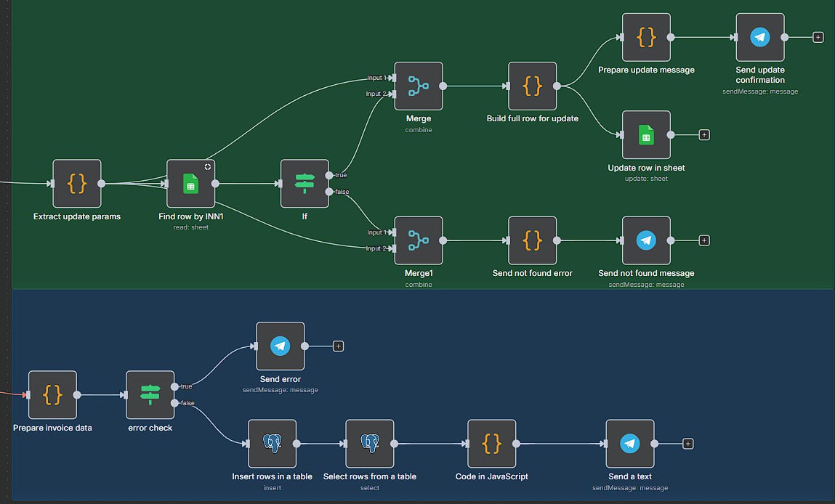Click the Merge node Input 2 label

376,94
